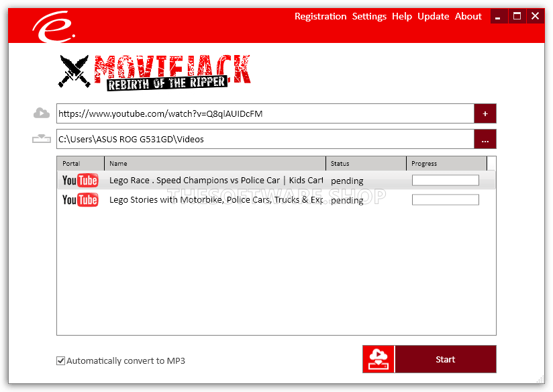Image resolution: width=553 pixels, height=392 pixels.
Task: Sort by the Status column header
Action: 366,163
